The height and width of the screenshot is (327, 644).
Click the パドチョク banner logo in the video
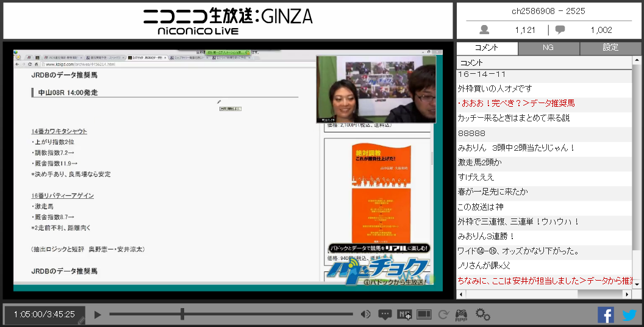click(x=378, y=269)
